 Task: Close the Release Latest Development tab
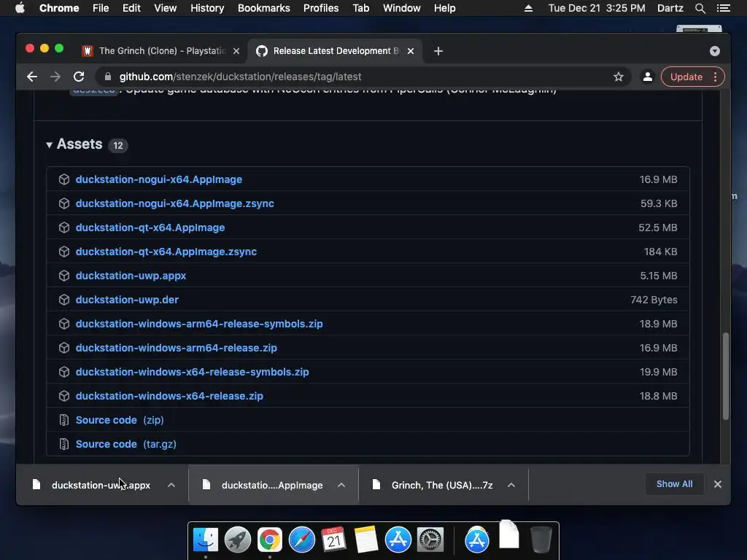coord(411,51)
